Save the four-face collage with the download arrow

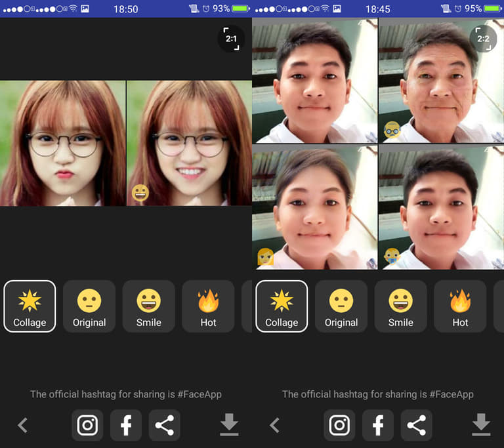coord(481,425)
